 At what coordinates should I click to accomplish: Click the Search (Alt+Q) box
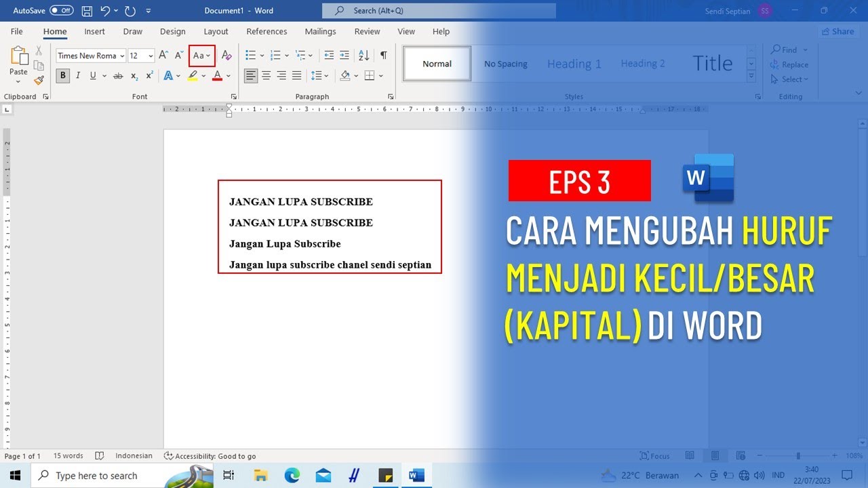click(439, 11)
